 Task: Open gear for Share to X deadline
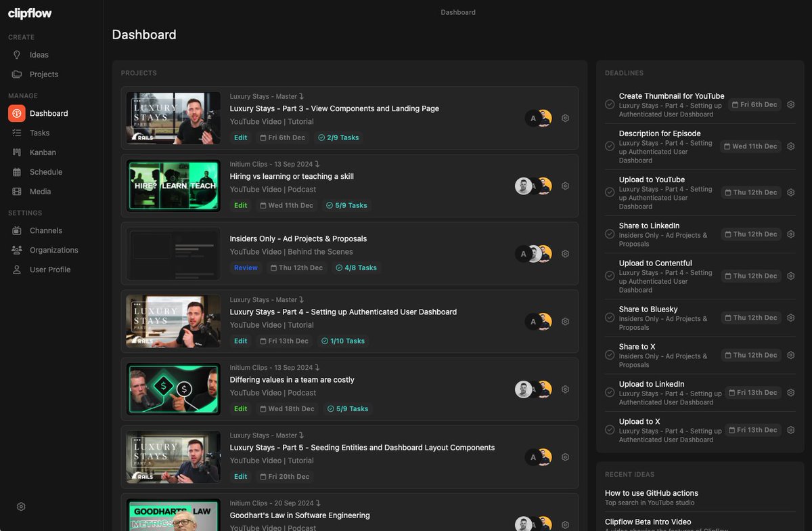(790, 355)
